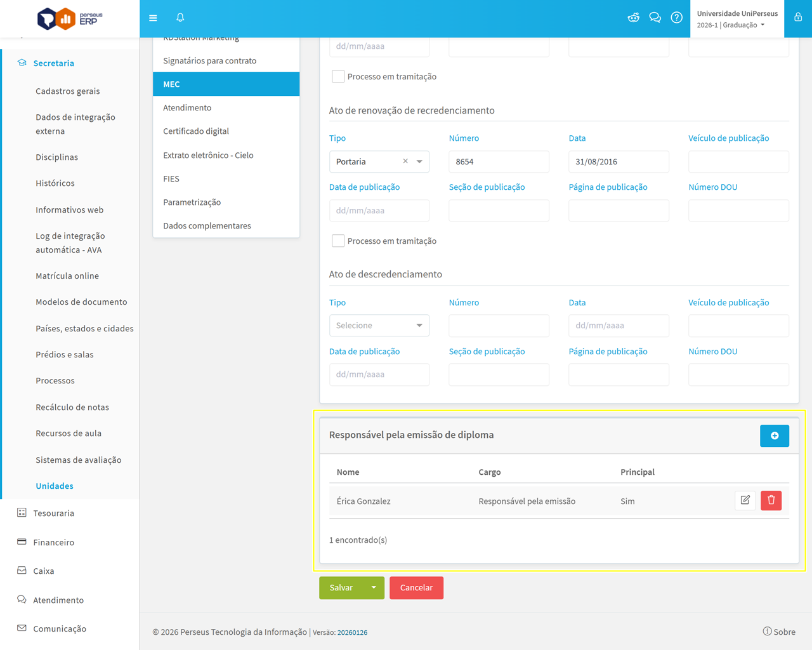Add a new diploma issuance responsible
This screenshot has width=812, height=650.
[774, 436]
